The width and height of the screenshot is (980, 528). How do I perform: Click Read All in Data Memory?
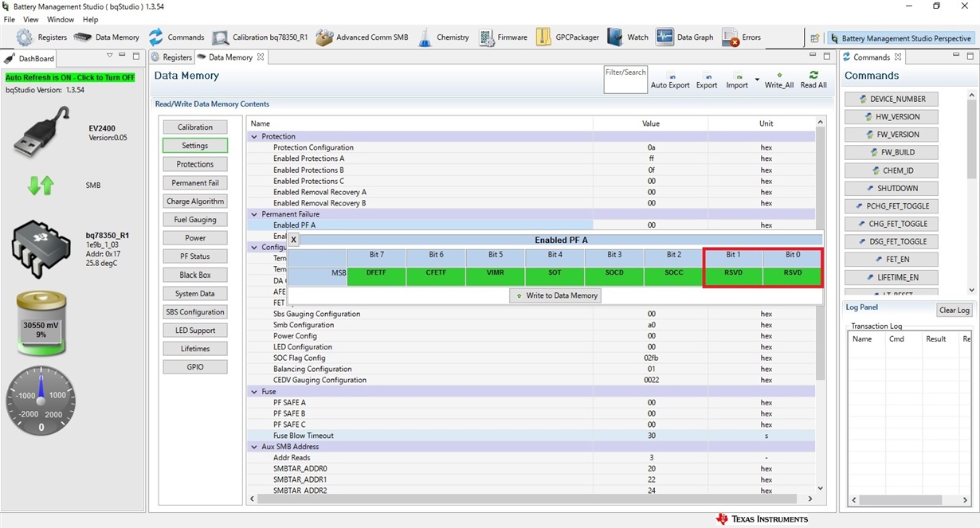pyautogui.click(x=813, y=80)
